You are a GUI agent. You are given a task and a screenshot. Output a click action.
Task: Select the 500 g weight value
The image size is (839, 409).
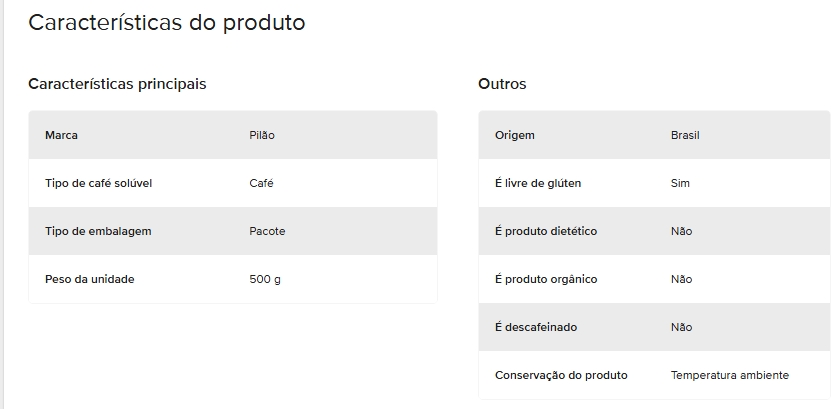[x=265, y=279]
